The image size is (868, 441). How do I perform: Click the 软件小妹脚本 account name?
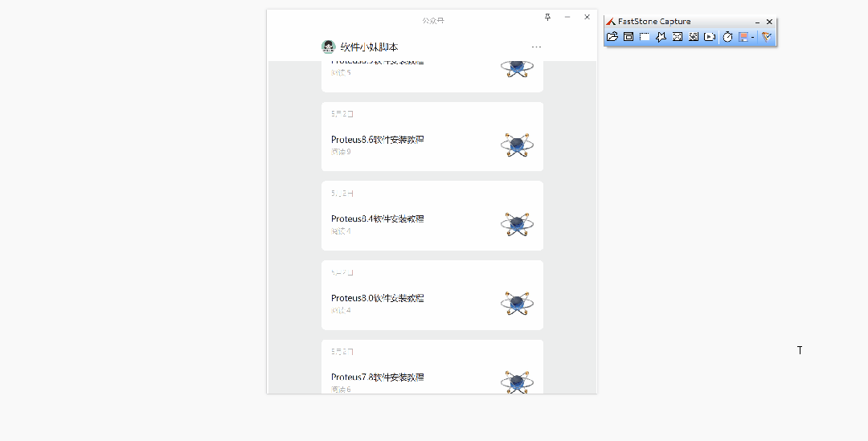pyautogui.click(x=369, y=47)
